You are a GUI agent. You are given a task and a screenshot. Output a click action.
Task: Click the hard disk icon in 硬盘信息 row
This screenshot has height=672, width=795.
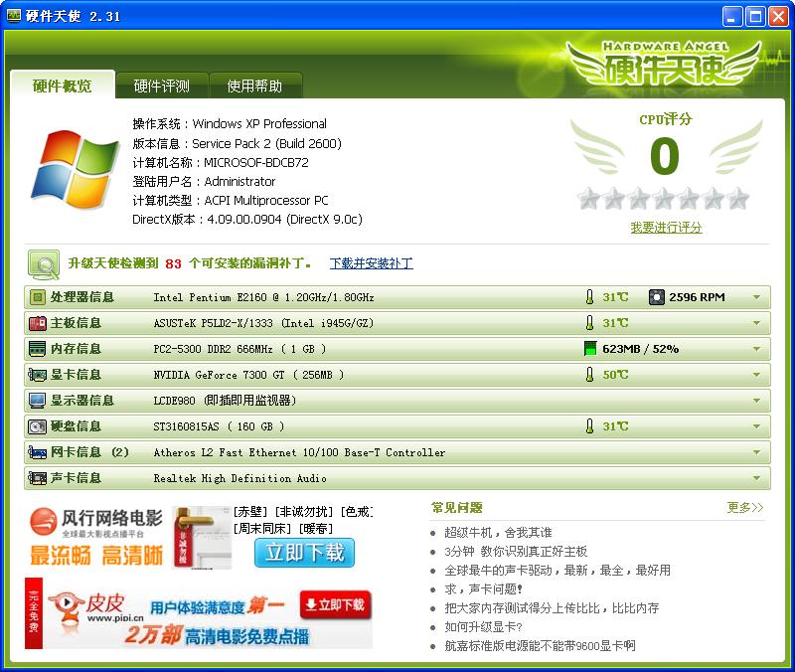point(37,426)
